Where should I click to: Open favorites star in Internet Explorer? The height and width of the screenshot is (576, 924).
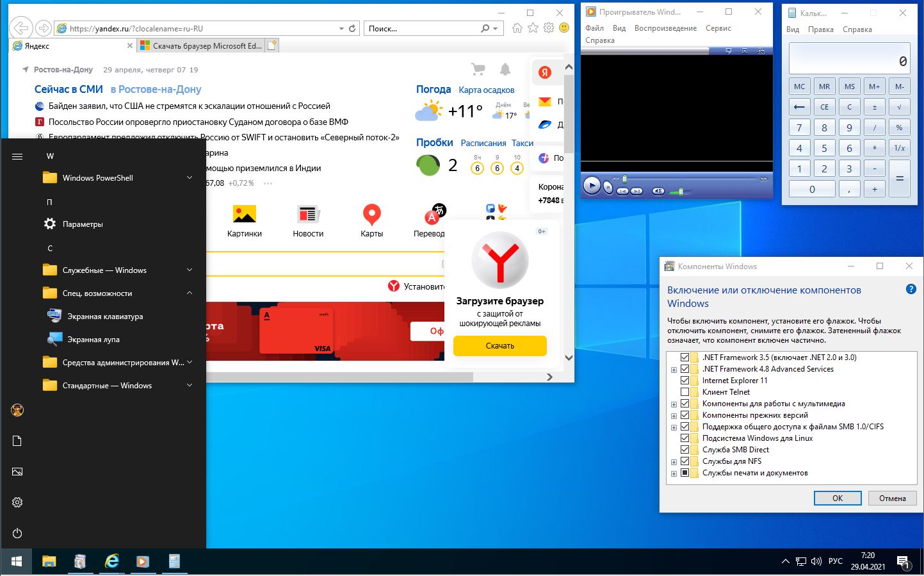[533, 28]
